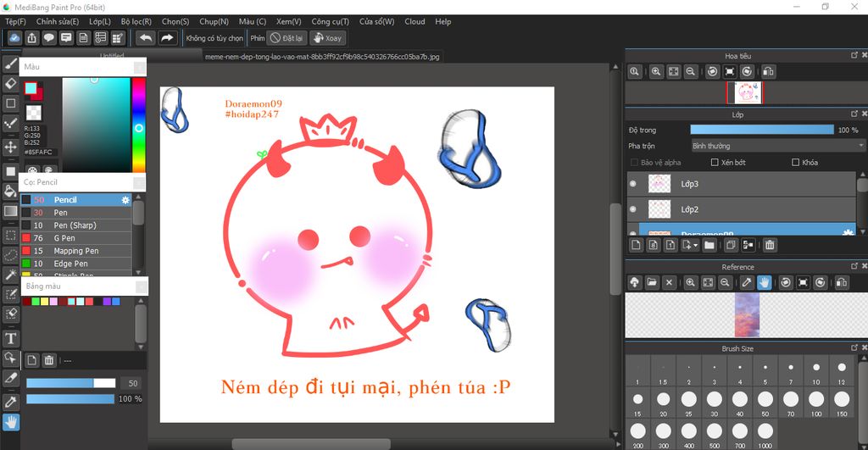
Task: Open the Pha trộn blend mode dropdown
Action: click(x=777, y=146)
